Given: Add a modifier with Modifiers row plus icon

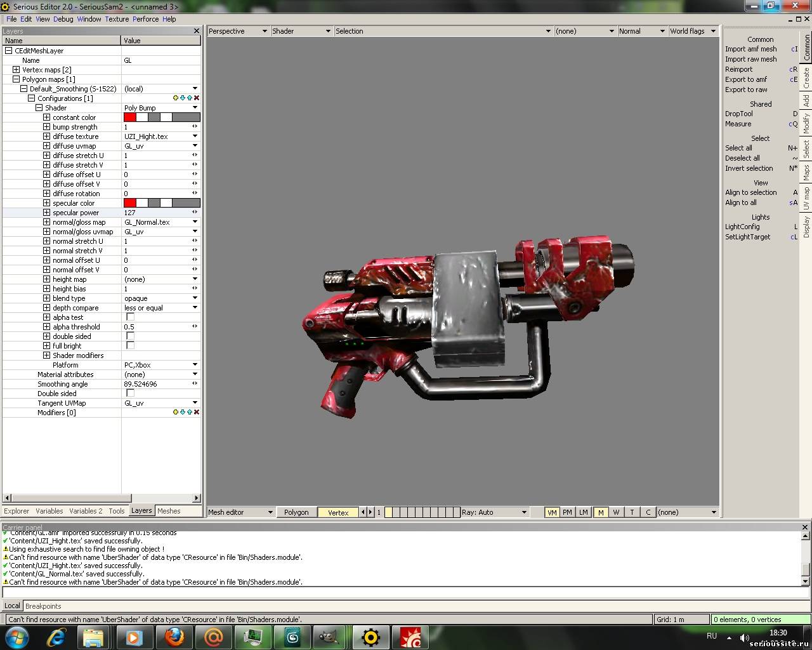Looking at the screenshot, I should (x=176, y=412).
